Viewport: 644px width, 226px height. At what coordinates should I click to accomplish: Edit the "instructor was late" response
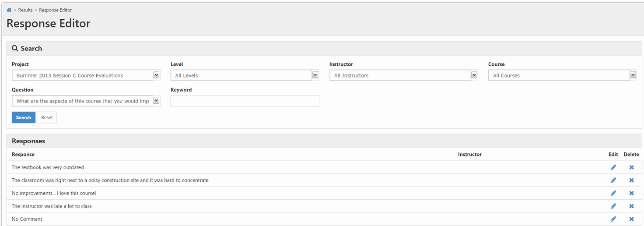tap(613, 206)
